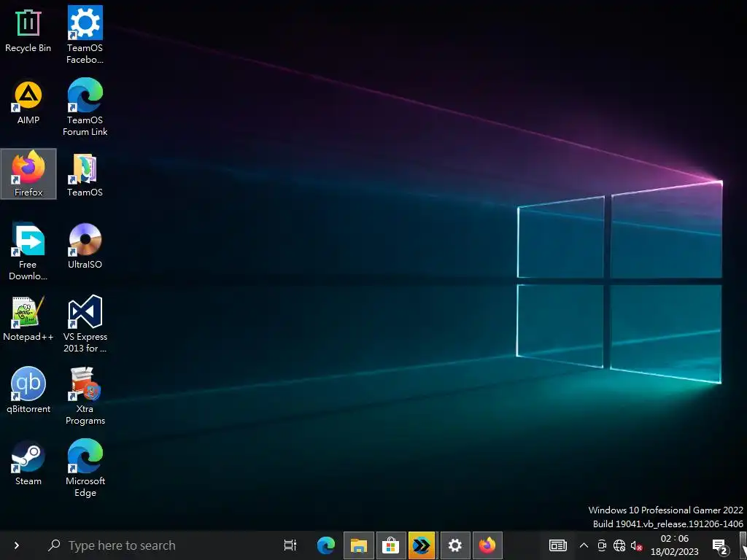Open File Explorer on the taskbar

pos(359,545)
